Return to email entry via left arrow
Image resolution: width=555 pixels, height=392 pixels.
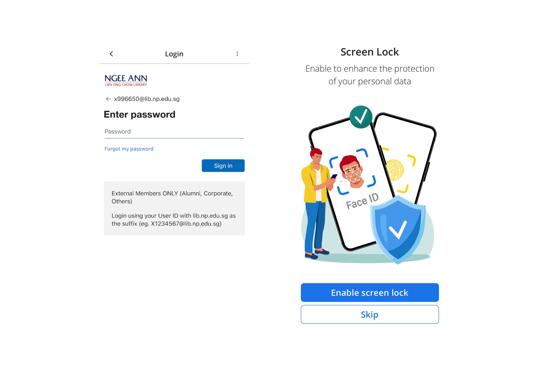[x=108, y=99]
